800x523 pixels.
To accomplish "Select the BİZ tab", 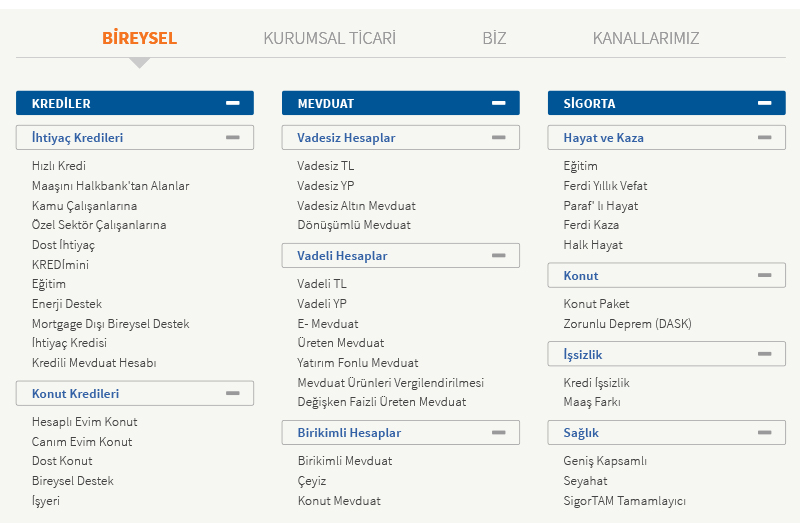I will [x=494, y=38].
